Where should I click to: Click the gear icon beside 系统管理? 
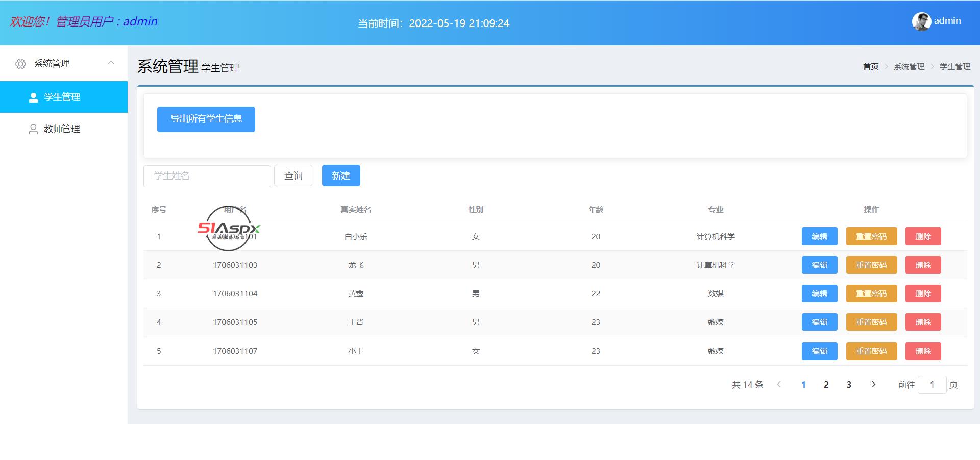tap(20, 64)
